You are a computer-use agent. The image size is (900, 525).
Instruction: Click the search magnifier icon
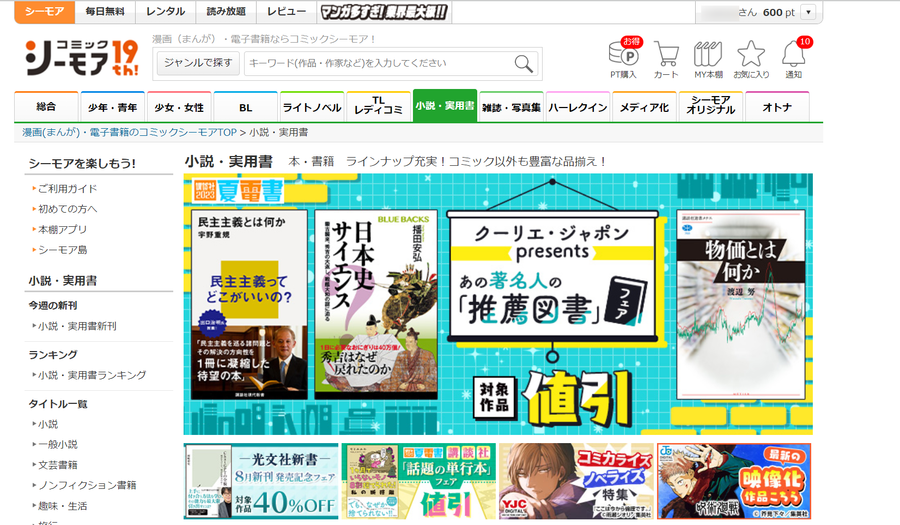[x=523, y=63]
